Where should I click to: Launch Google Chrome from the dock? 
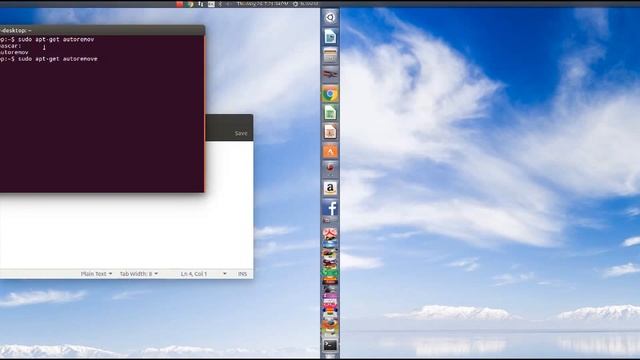click(330, 94)
